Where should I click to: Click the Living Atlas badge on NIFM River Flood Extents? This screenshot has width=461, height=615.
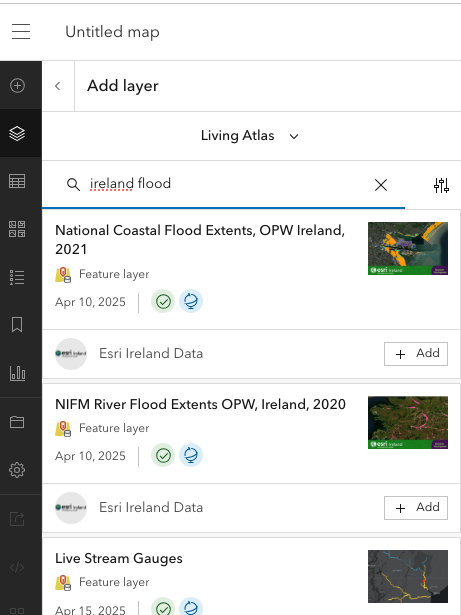click(191, 455)
